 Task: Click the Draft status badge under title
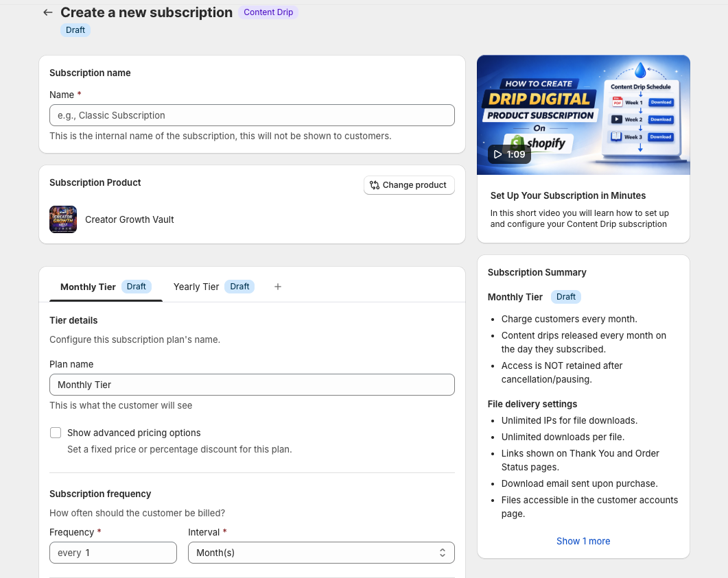click(x=75, y=30)
